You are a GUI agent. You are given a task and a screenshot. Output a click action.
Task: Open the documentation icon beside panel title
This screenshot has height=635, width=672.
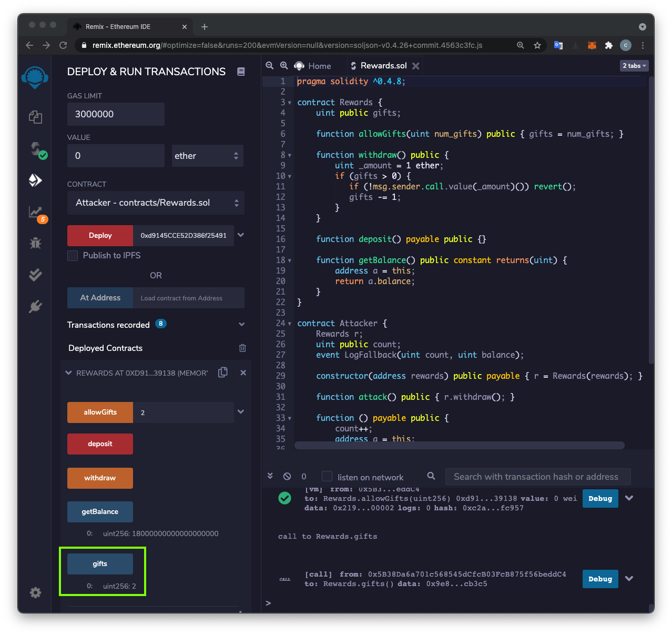tap(241, 72)
